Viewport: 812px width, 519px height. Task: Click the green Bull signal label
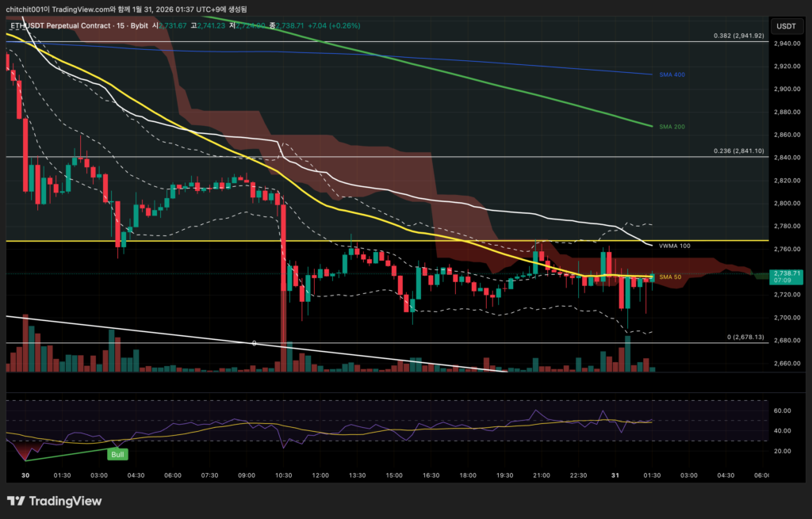click(117, 454)
